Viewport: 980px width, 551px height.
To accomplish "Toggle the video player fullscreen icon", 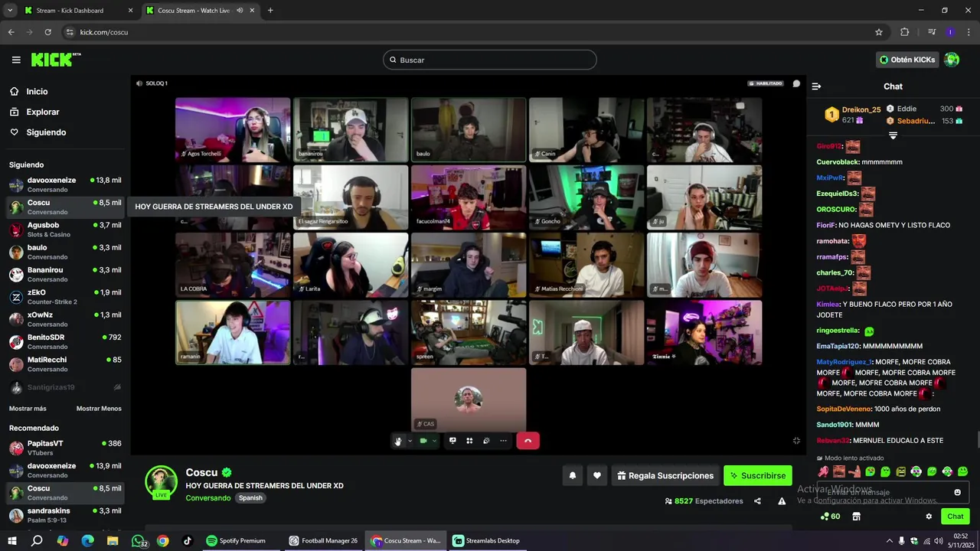I will click(x=796, y=441).
